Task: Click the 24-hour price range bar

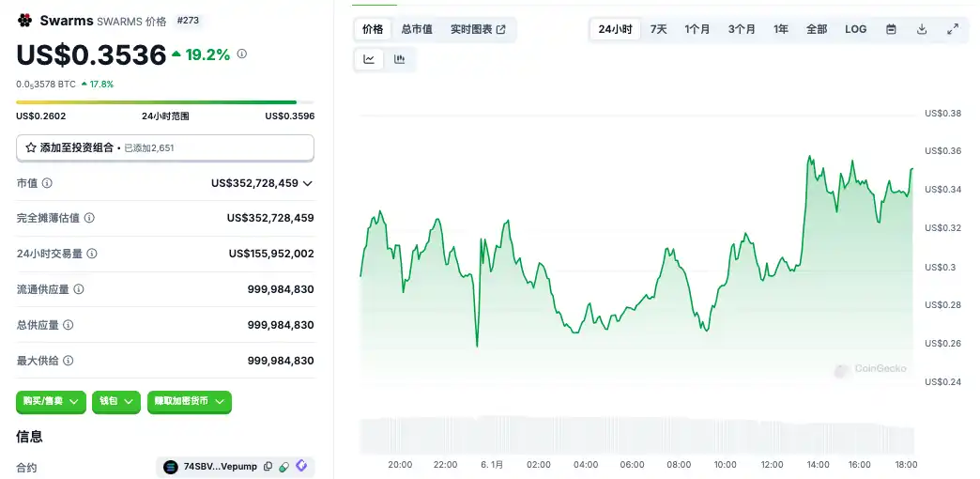Action: point(164,102)
